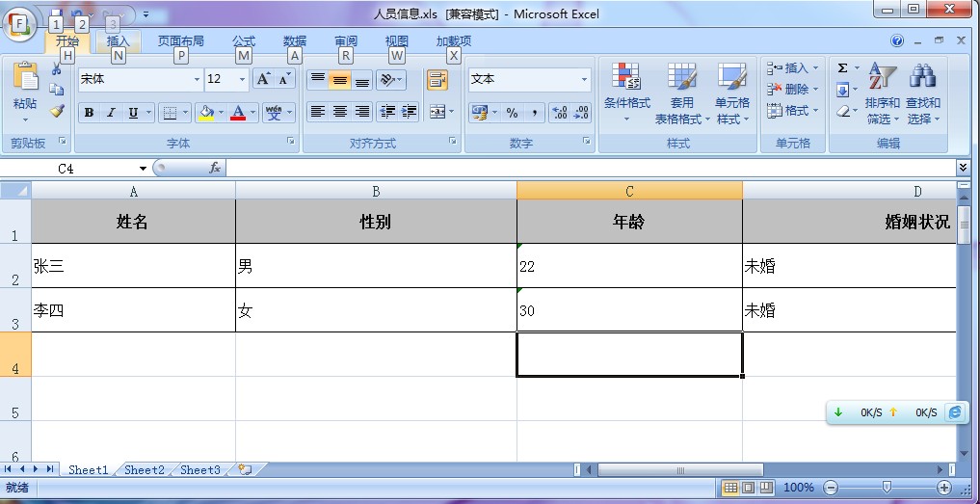Increase decimal places
Image resolution: width=980 pixels, height=504 pixels.
point(560,113)
